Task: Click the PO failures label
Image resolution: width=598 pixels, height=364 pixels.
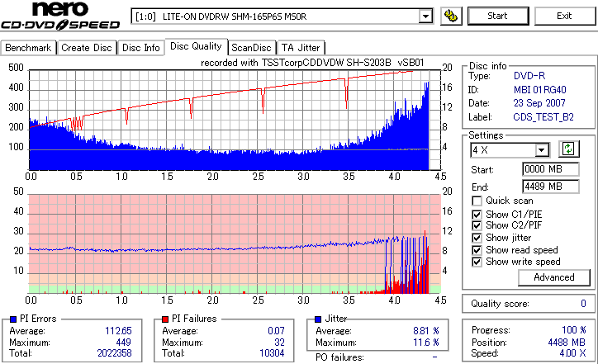Action: point(339,357)
